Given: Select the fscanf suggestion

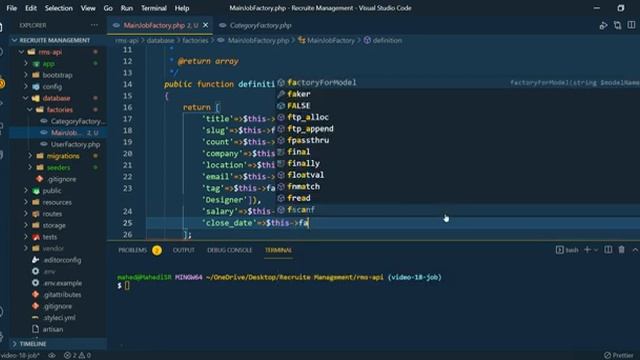Looking at the screenshot, I should click(x=301, y=210).
